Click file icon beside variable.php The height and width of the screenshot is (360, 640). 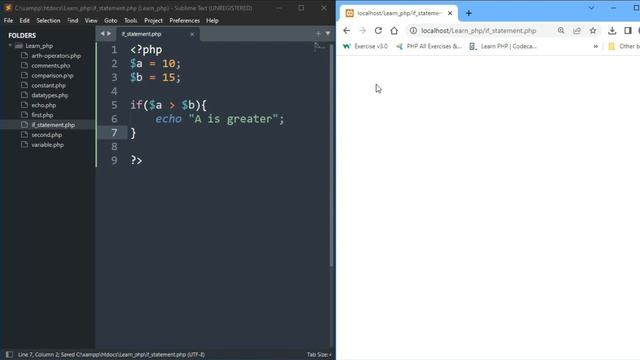tap(24, 144)
